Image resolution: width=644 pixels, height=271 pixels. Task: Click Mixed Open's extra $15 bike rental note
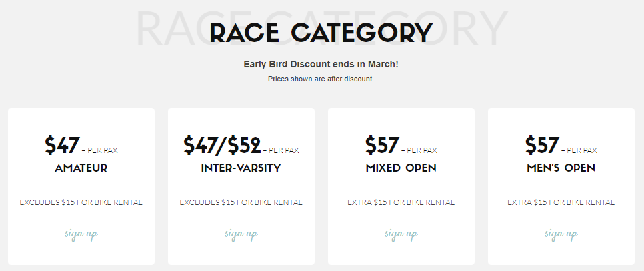(x=401, y=202)
